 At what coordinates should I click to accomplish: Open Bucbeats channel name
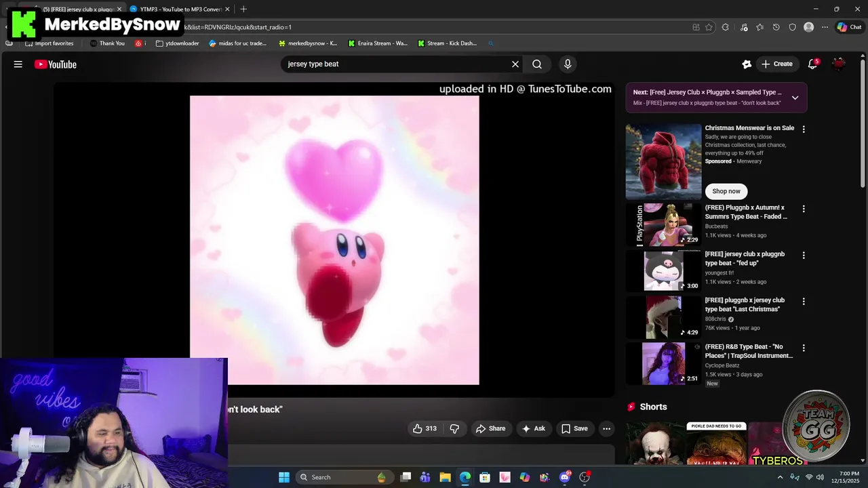pyautogui.click(x=716, y=226)
